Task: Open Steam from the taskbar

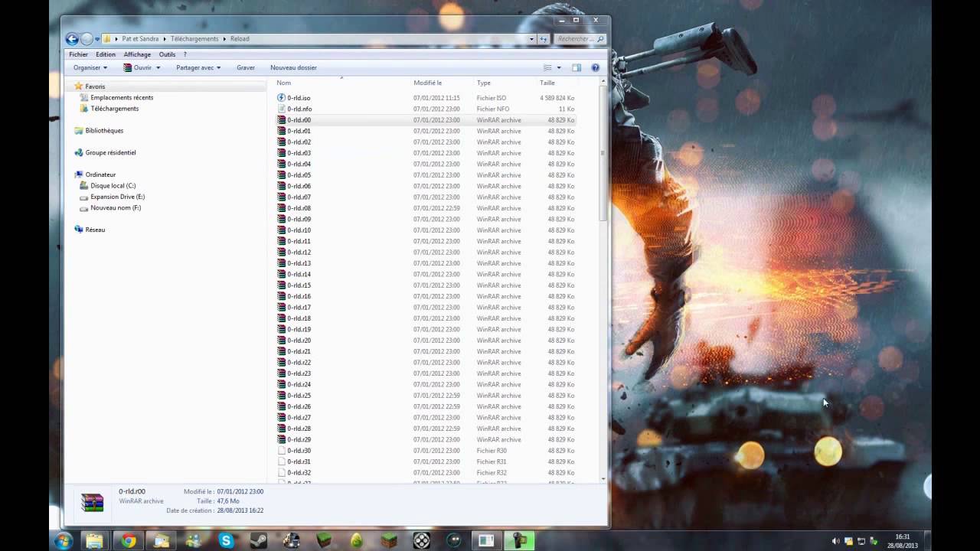Action: click(259, 540)
